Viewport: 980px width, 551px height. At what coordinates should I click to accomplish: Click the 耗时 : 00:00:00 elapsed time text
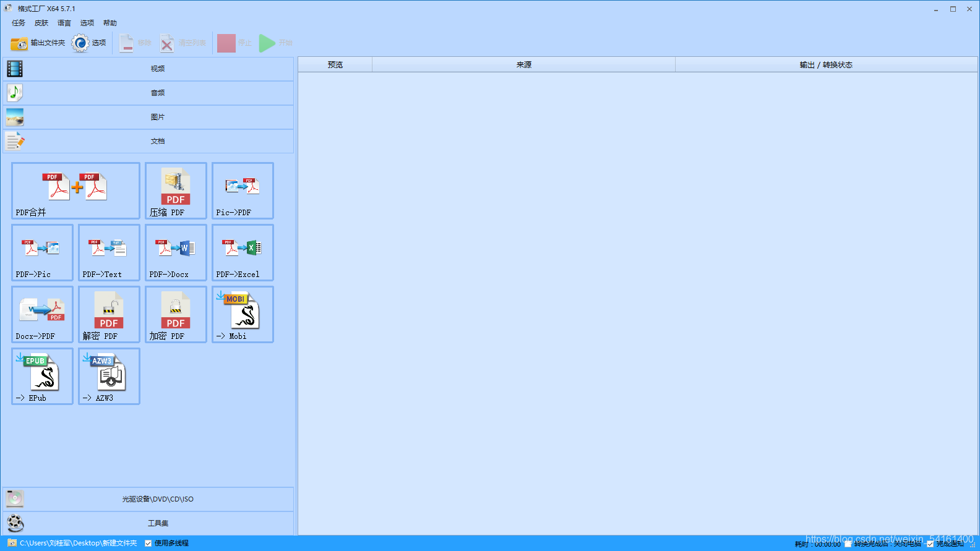[818, 544]
